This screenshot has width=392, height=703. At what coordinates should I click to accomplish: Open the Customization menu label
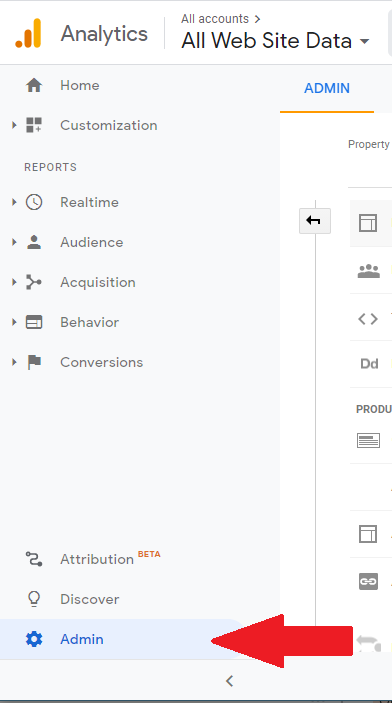pos(109,125)
